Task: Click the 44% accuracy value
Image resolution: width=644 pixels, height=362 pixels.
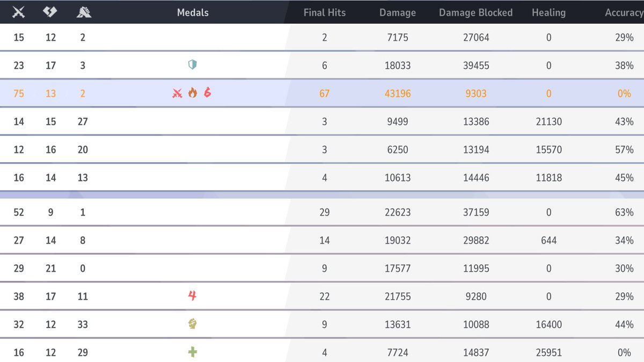Action: (x=624, y=324)
